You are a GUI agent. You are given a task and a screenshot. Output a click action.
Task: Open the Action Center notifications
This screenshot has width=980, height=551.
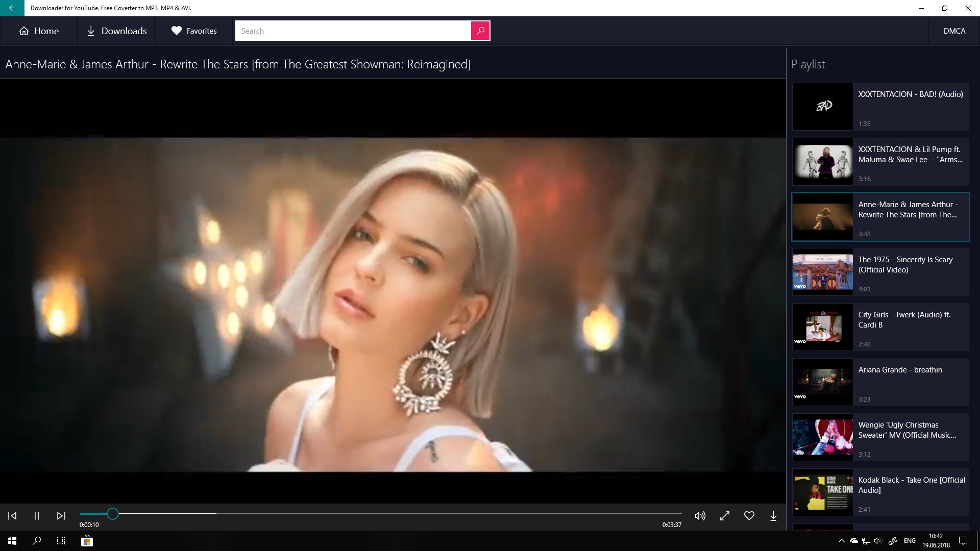coord(963,541)
